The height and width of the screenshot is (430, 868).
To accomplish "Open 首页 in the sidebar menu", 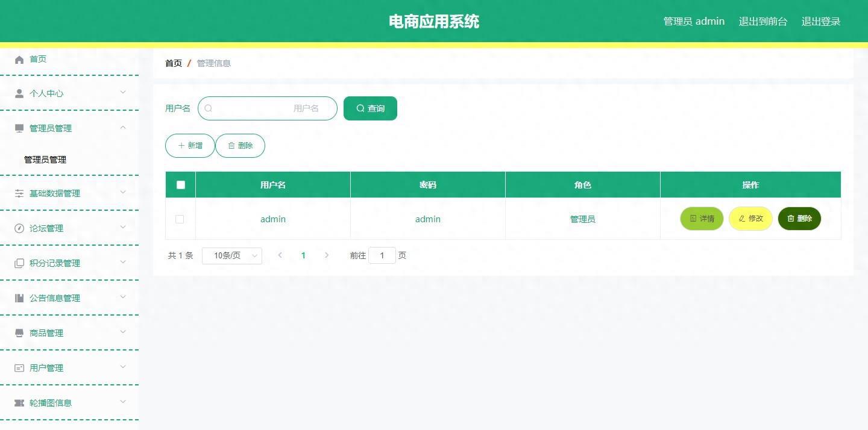I will coord(38,59).
